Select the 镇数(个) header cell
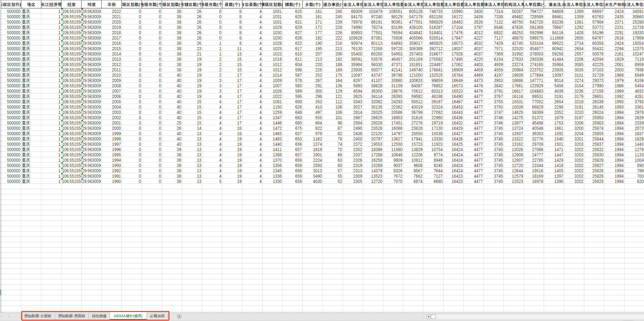 [292, 4]
